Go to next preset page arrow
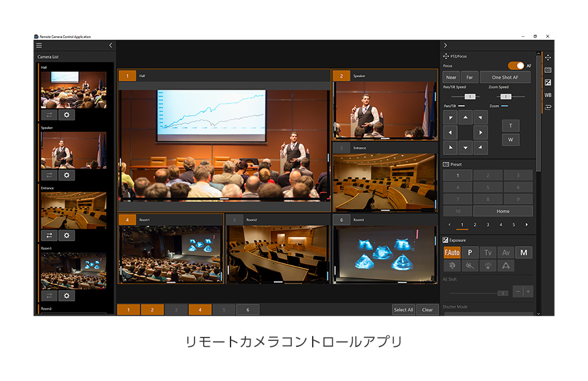This screenshot has width=588, height=381. pyautogui.click(x=527, y=225)
